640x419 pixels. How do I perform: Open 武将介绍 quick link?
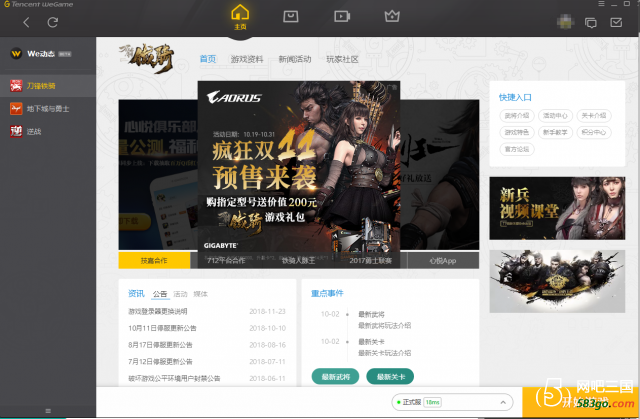click(x=517, y=116)
